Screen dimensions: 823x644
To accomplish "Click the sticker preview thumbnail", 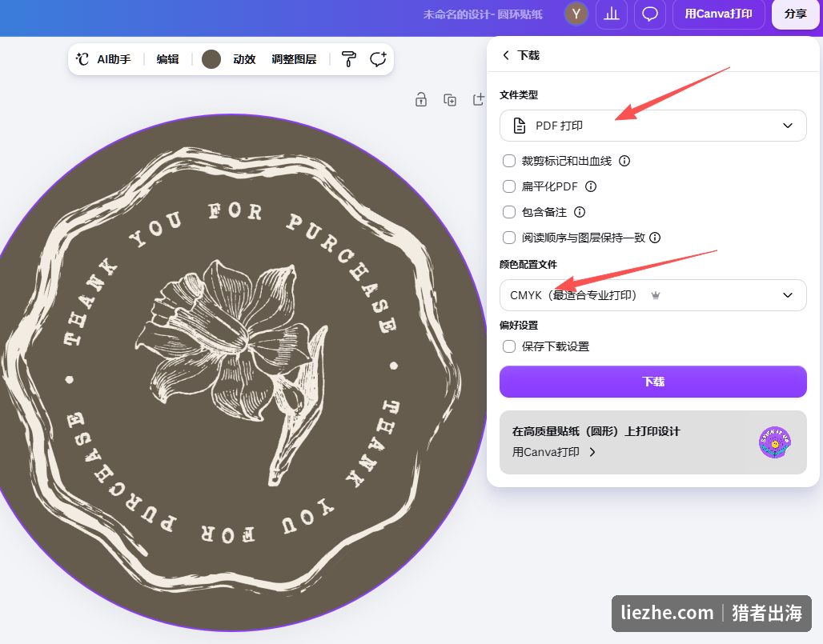I will click(x=775, y=442).
